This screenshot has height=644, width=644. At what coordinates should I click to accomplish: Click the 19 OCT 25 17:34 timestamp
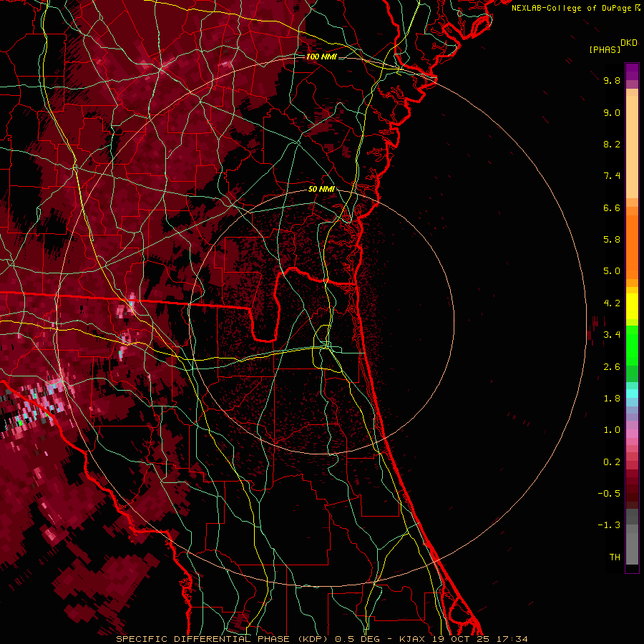click(479, 639)
